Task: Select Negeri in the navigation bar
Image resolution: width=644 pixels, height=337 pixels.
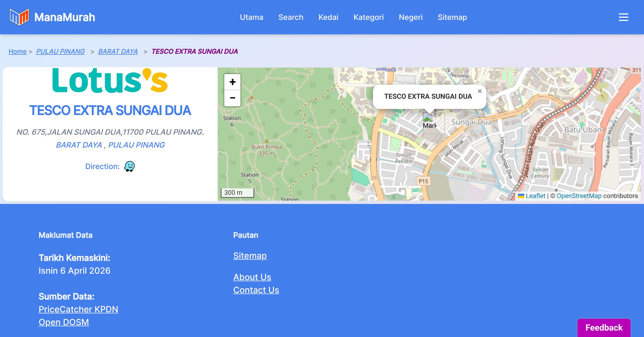Action: (411, 17)
